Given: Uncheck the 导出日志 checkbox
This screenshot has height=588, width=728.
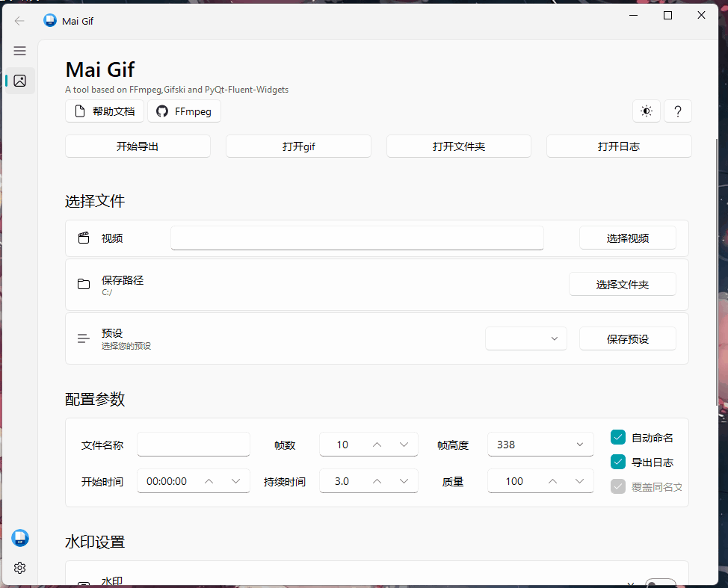Looking at the screenshot, I should pos(618,461).
